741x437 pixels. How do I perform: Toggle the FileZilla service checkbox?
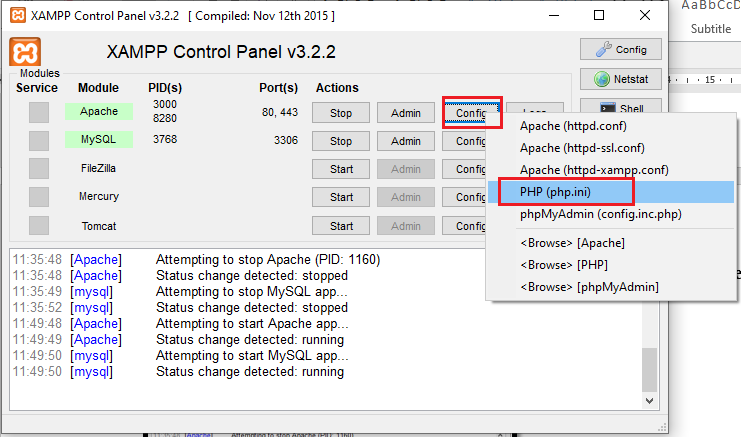coord(39,169)
